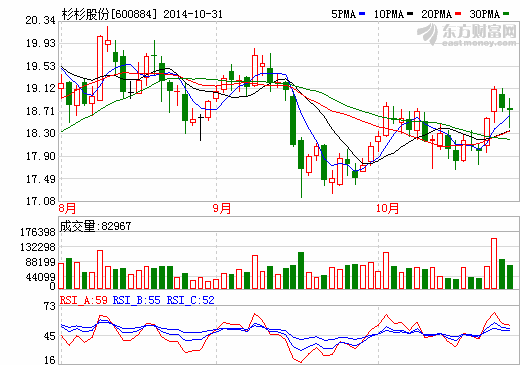Click the 10PMA legend text
The image size is (520, 365).
[389, 14]
